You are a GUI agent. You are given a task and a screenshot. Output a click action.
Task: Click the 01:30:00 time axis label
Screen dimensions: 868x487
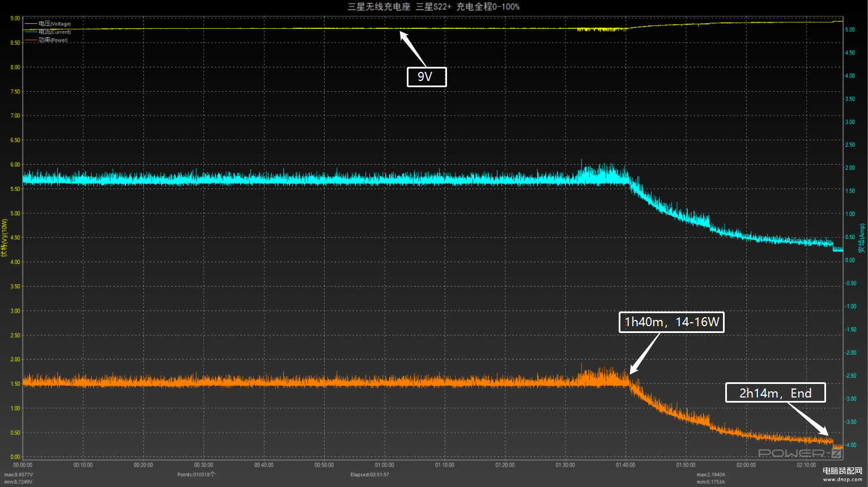click(x=565, y=465)
